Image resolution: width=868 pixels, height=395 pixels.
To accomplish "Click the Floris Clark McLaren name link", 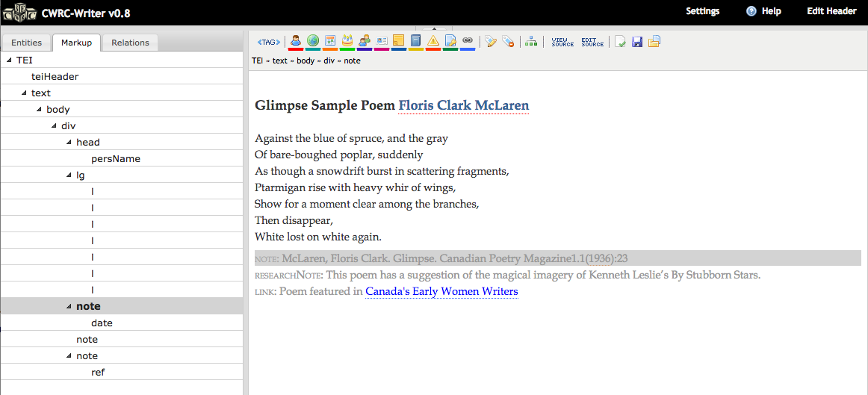I will point(463,105).
